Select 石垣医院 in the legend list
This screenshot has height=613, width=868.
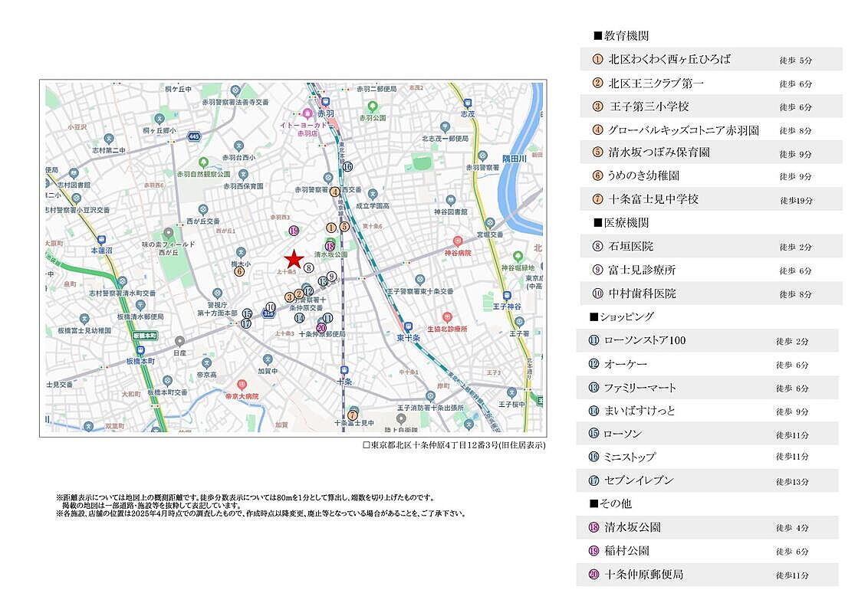click(630, 247)
